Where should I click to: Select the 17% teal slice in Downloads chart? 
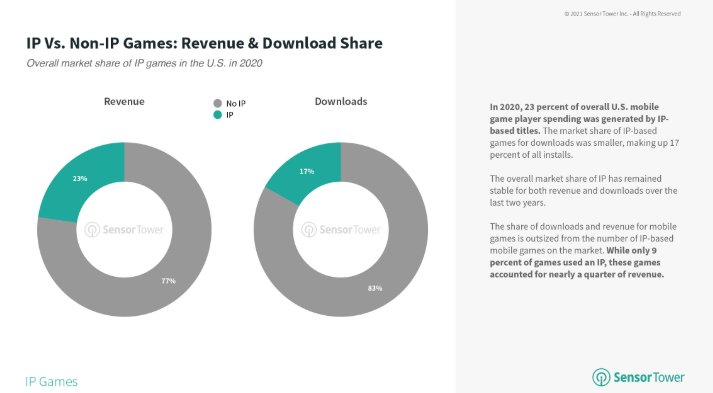coord(306,171)
